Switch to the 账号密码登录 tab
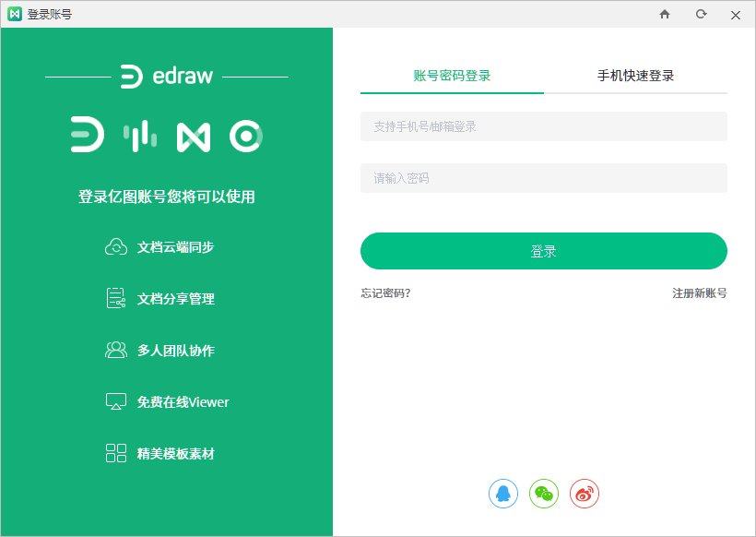The height and width of the screenshot is (537, 756). pos(453,76)
